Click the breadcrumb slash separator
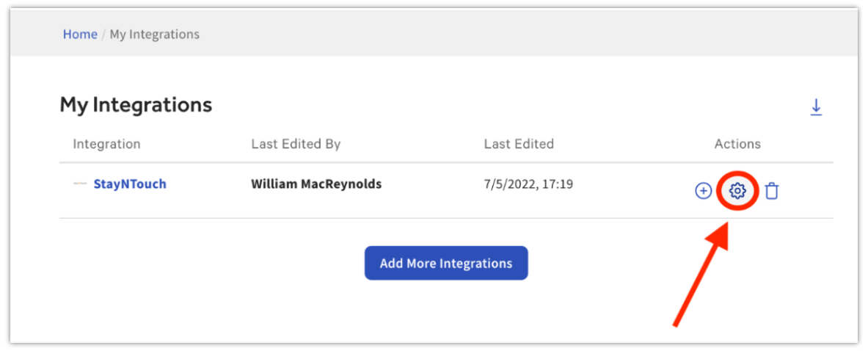The height and width of the screenshot is (351, 868). coord(103,35)
